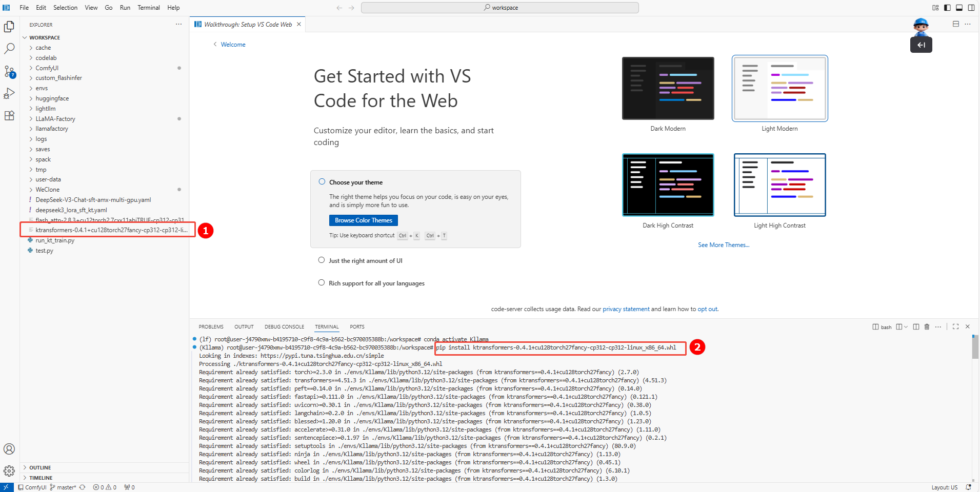Image resolution: width=980 pixels, height=492 pixels.
Task: Select the Choose your theme step
Action: pyautogui.click(x=355, y=182)
